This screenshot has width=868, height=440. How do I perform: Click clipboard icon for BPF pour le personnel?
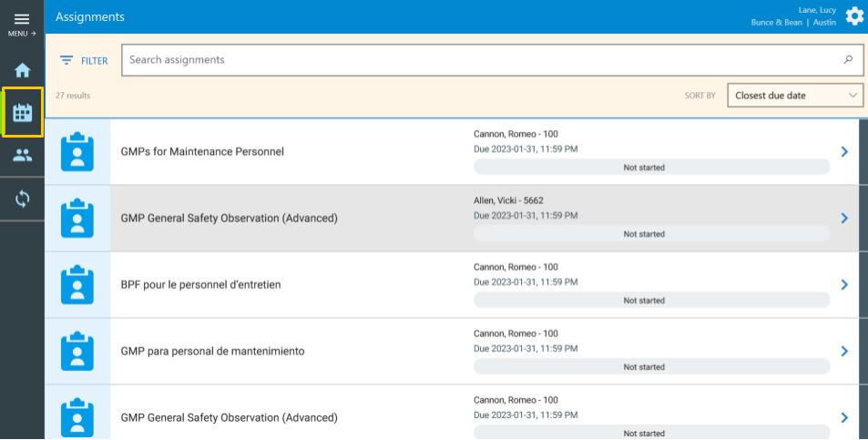tap(77, 285)
